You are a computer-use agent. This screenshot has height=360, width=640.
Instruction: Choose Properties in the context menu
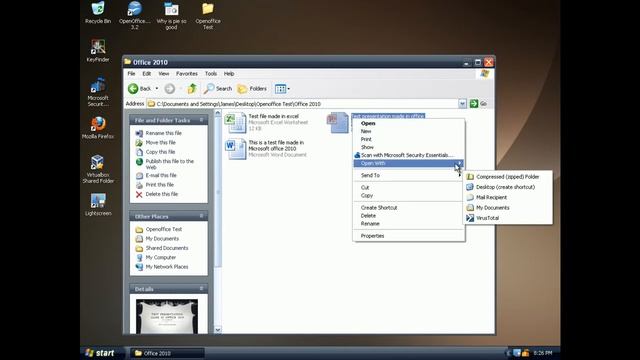coord(409,236)
